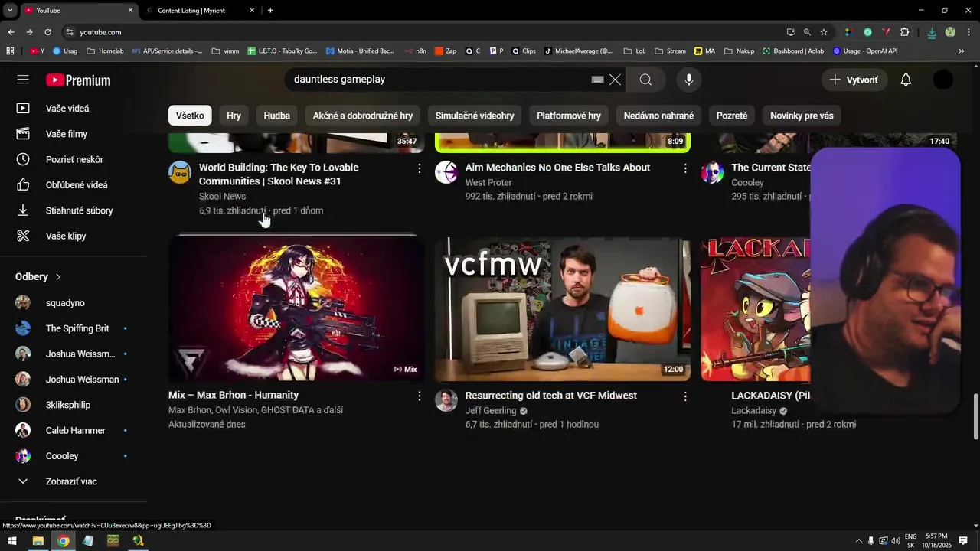Select the Všetko filter chip
This screenshot has height=551, width=980.
click(190, 116)
